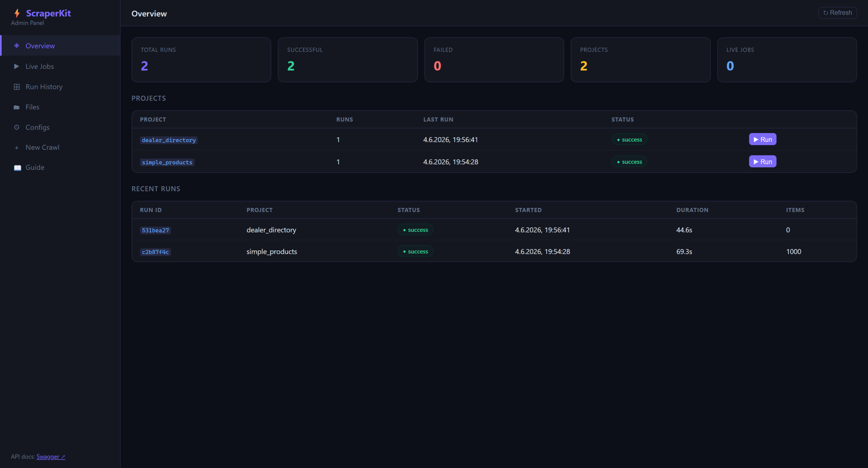868x468 pixels.
Task: Click the 69.3s duration value
Action: (x=684, y=251)
